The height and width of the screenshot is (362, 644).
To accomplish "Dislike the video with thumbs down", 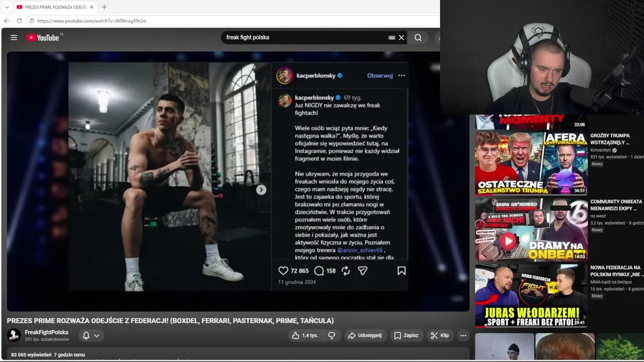I will 332,335.
